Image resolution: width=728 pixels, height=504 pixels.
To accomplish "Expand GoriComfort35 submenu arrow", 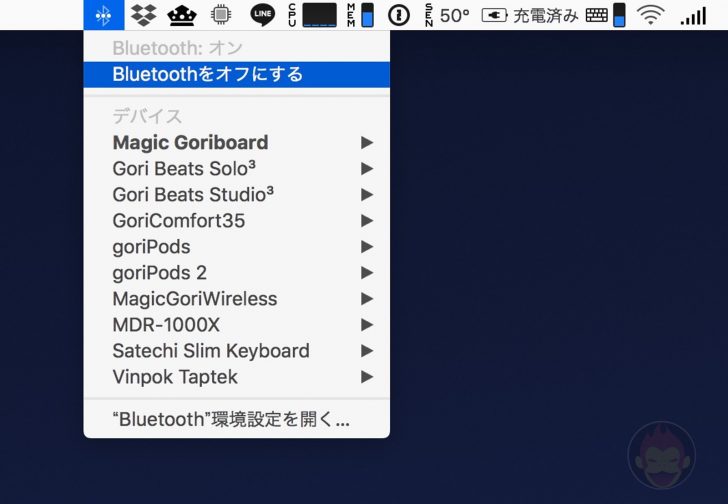I will coord(367,220).
